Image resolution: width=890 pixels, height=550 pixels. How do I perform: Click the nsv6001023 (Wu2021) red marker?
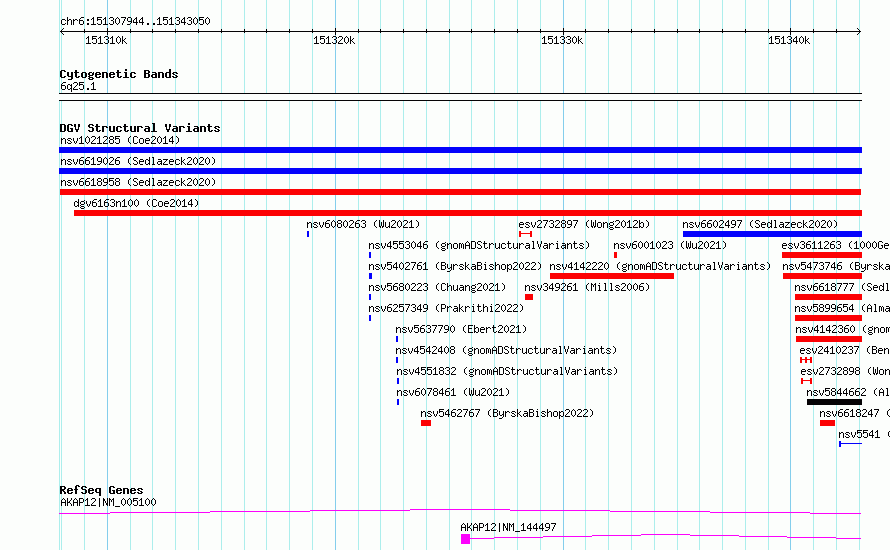[615, 255]
